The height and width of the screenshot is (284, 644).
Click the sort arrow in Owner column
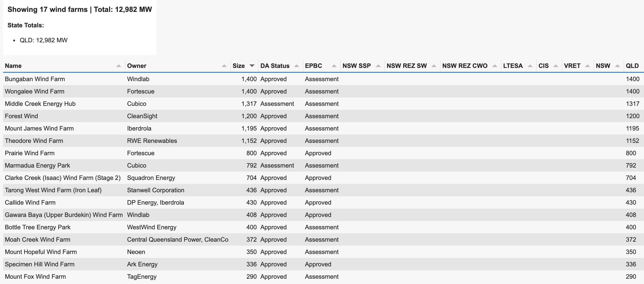pyautogui.click(x=224, y=66)
